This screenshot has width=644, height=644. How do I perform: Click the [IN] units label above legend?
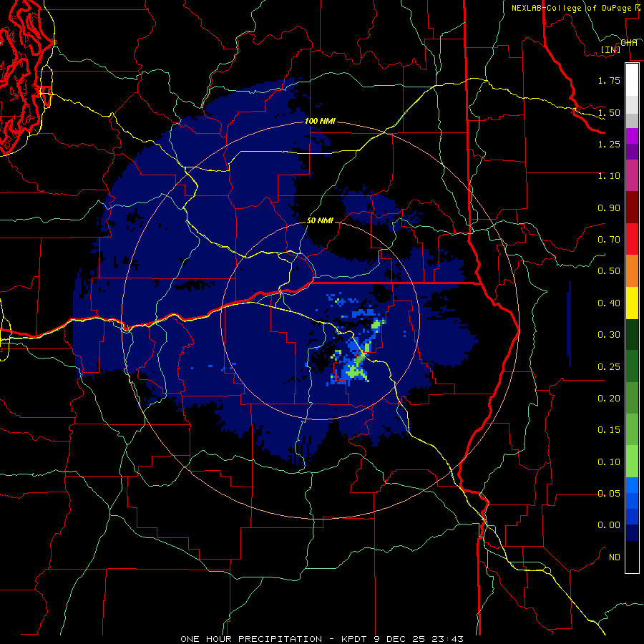610,49
